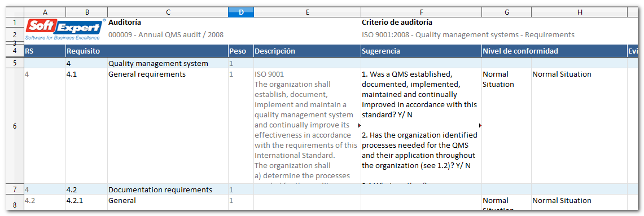Click the Peso value '1' in row 5

[x=241, y=63]
